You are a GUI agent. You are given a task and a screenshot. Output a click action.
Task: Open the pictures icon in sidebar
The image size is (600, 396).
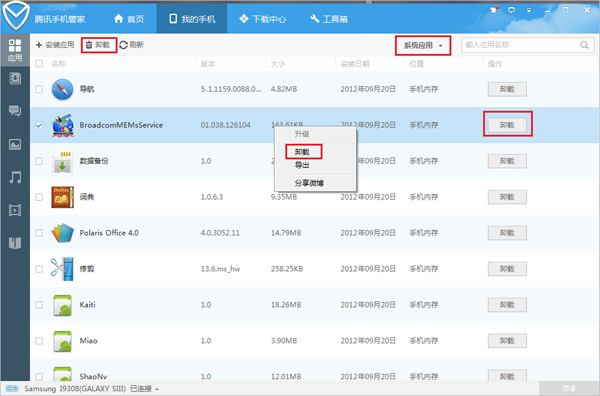15,144
